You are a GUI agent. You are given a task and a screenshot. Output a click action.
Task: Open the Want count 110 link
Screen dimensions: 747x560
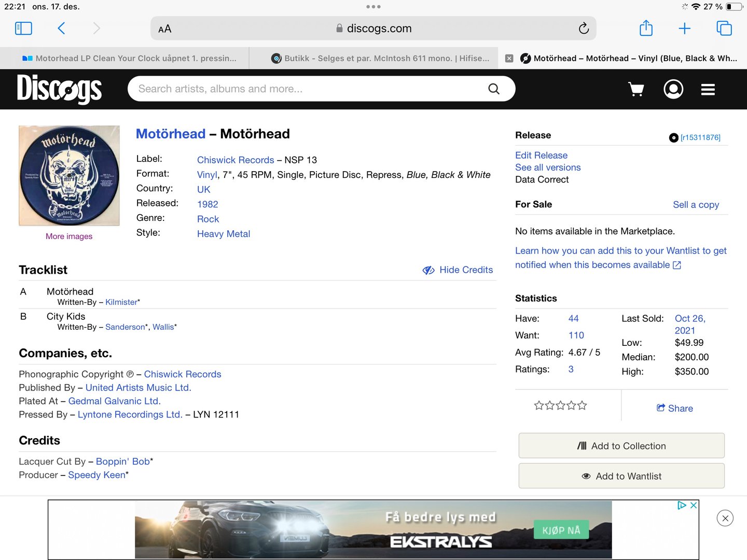click(576, 335)
